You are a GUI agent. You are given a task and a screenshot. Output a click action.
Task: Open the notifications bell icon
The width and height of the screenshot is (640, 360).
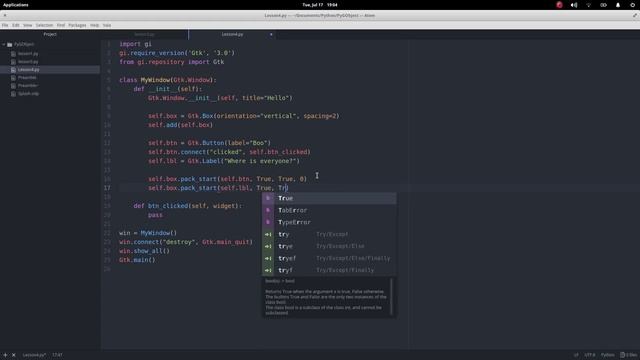pyautogui.click(x=618, y=5)
